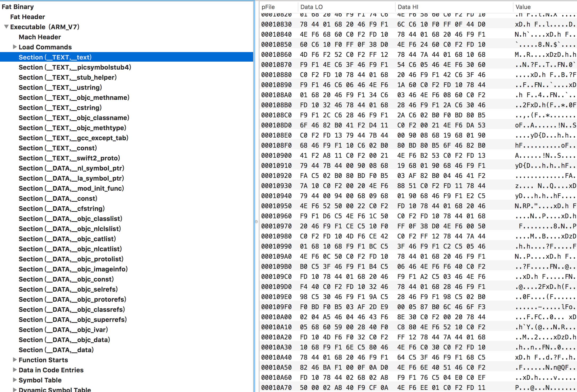
Task: Select Section __TEXT __objc_methname
Action: [x=75, y=97]
